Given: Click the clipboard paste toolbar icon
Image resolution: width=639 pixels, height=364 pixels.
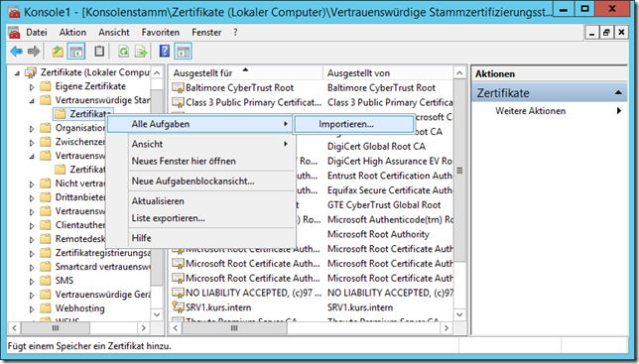Looking at the screenshot, I should (99, 52).
